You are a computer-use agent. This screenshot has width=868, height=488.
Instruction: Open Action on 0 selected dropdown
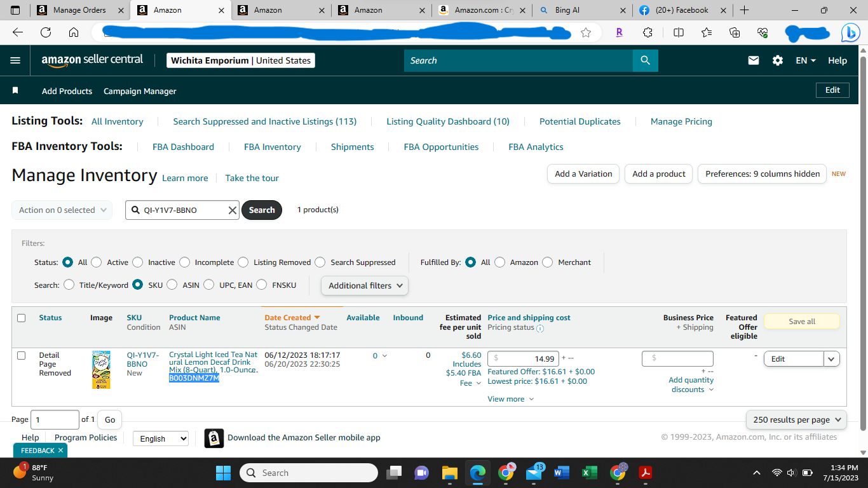coord(62,210)
